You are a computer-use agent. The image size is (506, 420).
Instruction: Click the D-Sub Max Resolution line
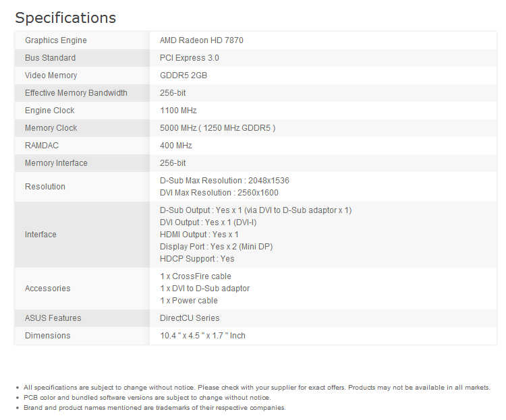click(224, 180)
